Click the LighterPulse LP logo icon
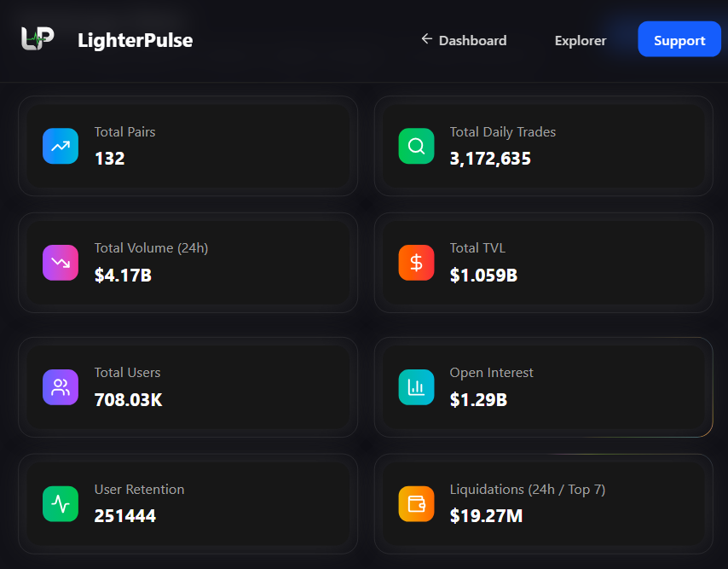 38,38
